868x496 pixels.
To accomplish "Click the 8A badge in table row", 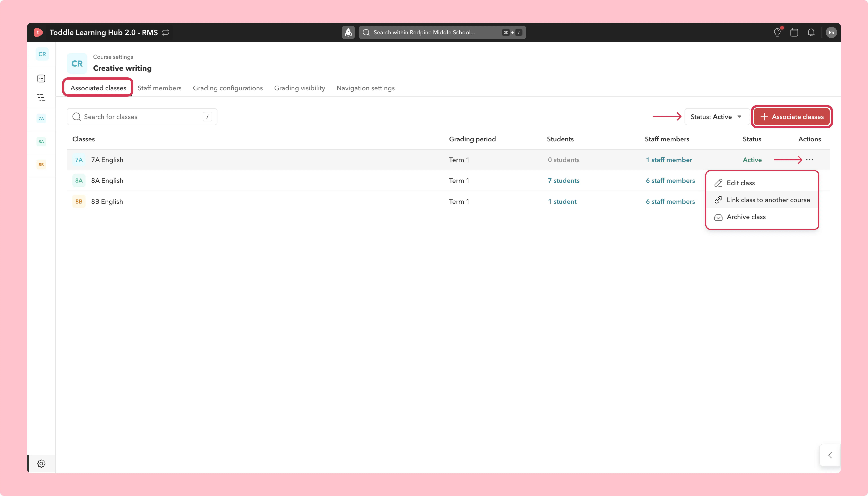I will click(79, 180).
